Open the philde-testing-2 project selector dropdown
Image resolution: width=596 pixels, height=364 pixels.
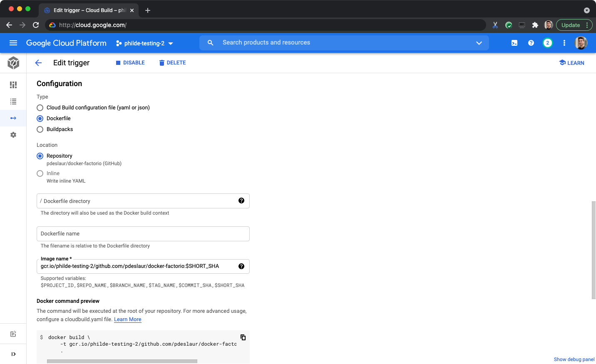click(144, 43)
